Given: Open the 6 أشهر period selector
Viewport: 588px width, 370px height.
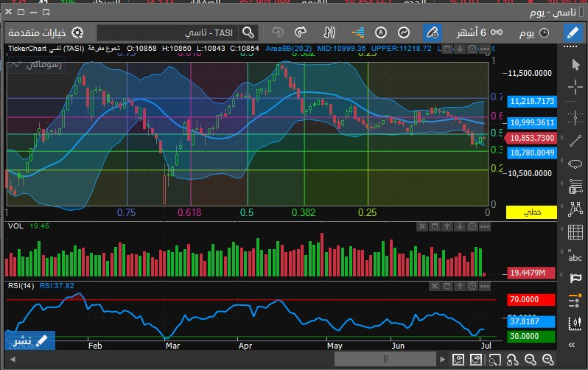Looking at the screenshot, I should tap(479, 33).
